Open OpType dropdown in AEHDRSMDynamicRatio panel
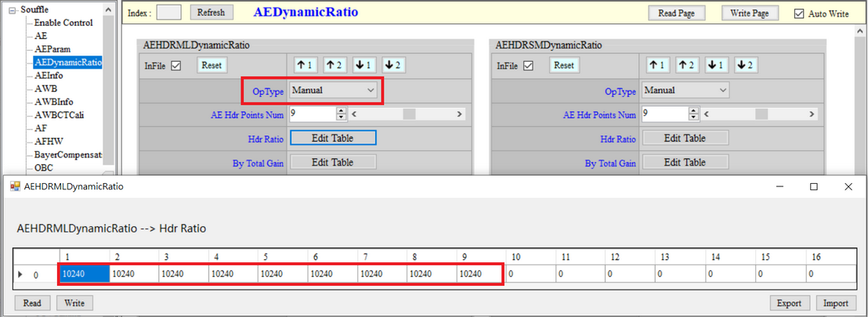Viewport: 868px width, 317px height. (685, 91)
